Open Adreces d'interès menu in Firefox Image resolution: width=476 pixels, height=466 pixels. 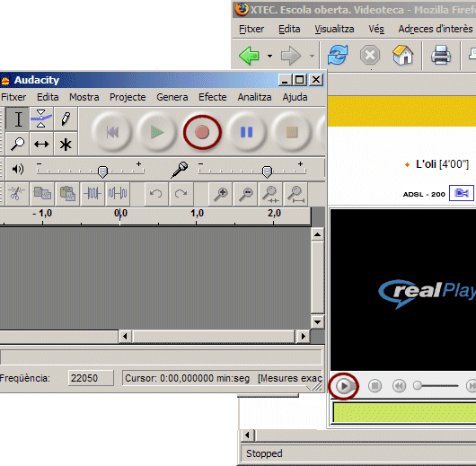point(436,29)
